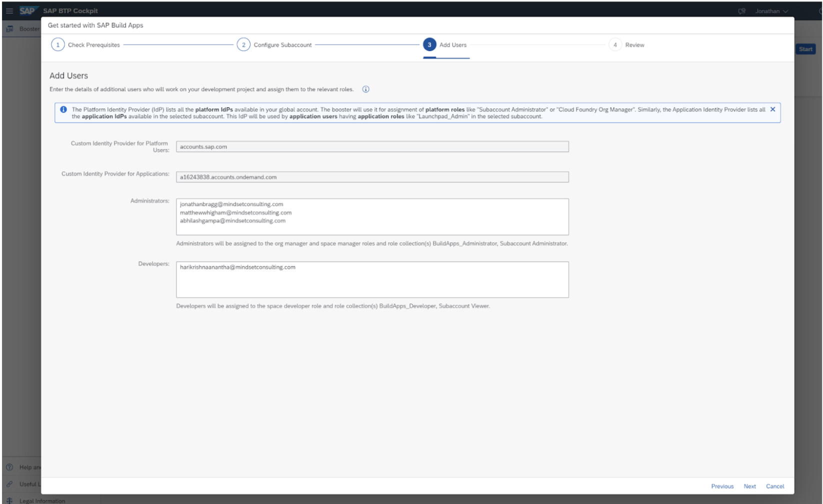This screenshot has width=823, height=504.
Task: Click inside the Administrators email list field
Action: coord(372,216)
